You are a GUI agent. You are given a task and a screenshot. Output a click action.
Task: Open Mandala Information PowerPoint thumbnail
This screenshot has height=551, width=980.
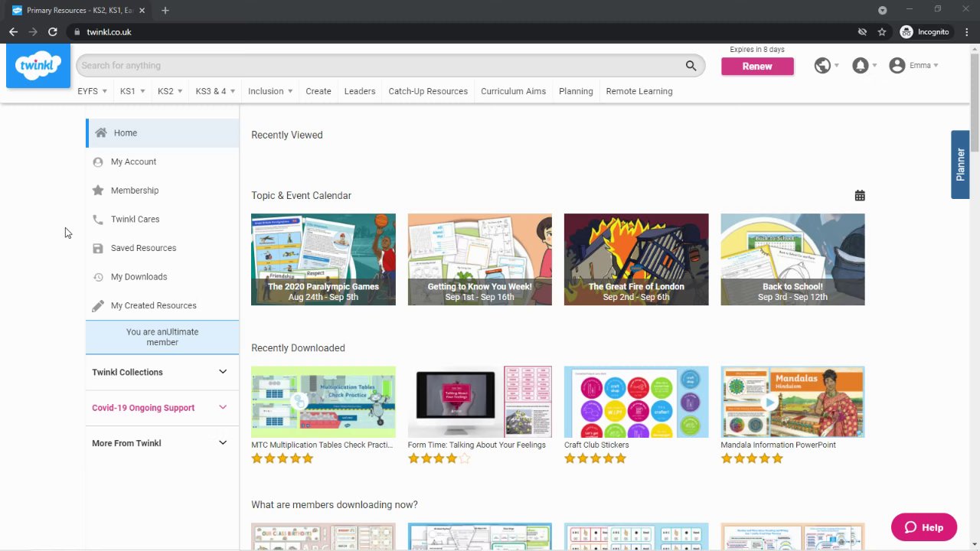coord(792,402)
